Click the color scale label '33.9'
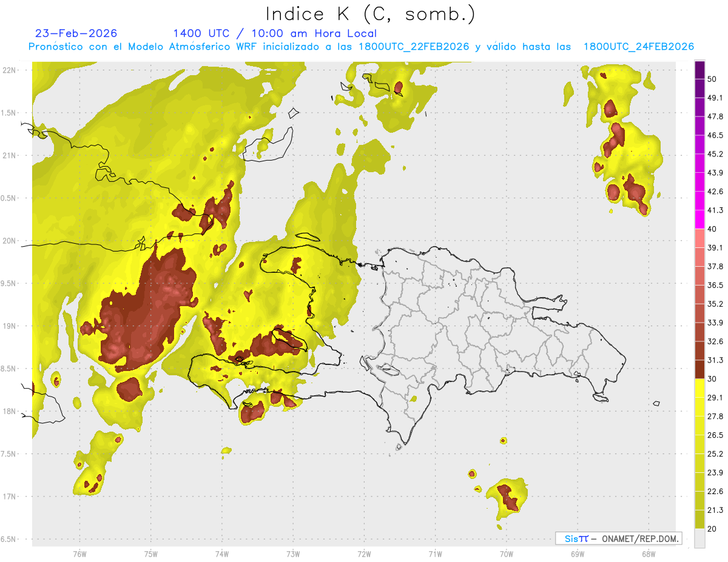 tap(715, 323)
